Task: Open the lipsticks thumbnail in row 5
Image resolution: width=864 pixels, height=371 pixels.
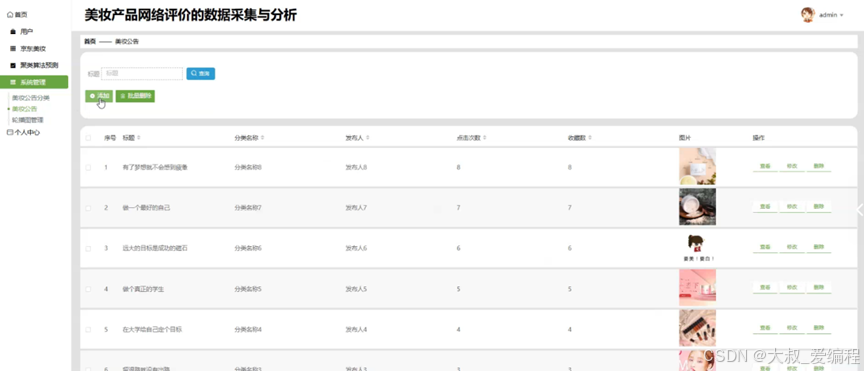Action: click(697, 328)
